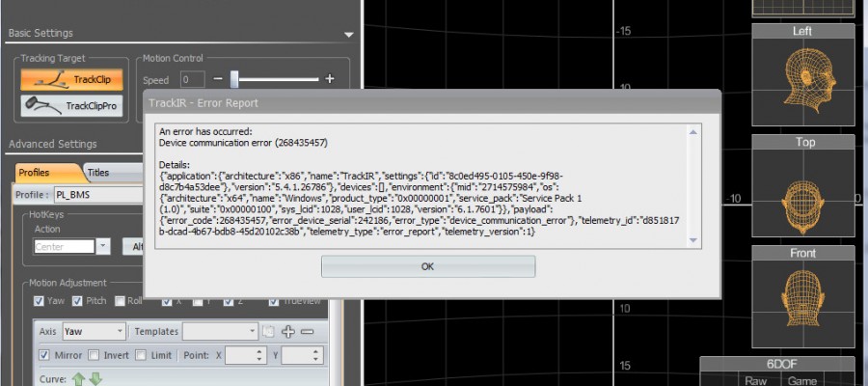Decrease motion speed with minus icon

[218, 79]
